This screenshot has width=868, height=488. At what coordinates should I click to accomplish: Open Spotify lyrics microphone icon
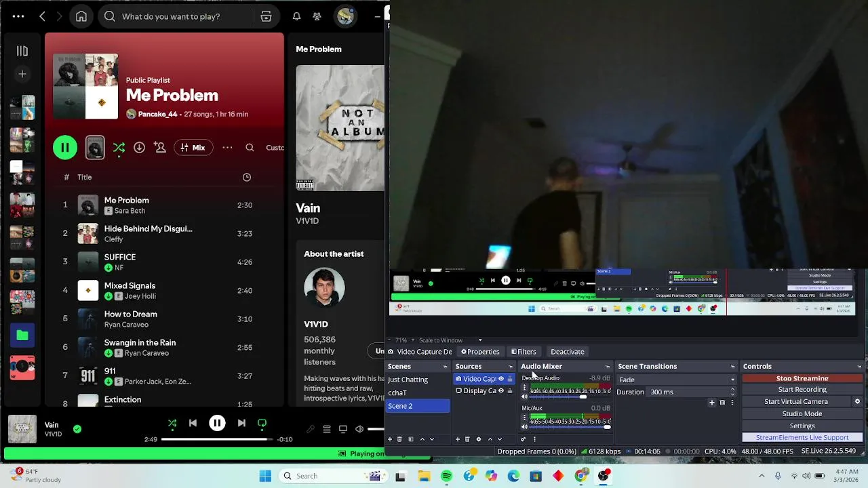tap(311, 429)
